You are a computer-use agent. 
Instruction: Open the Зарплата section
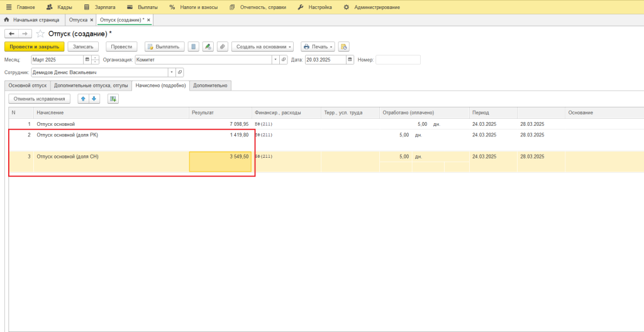[x=99, y=8]
